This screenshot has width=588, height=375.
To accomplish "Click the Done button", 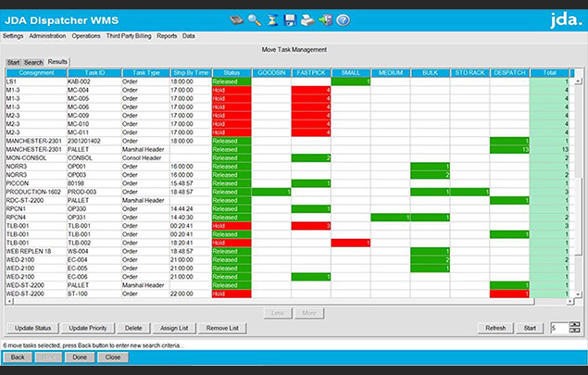I will click(x=80, y=357).
